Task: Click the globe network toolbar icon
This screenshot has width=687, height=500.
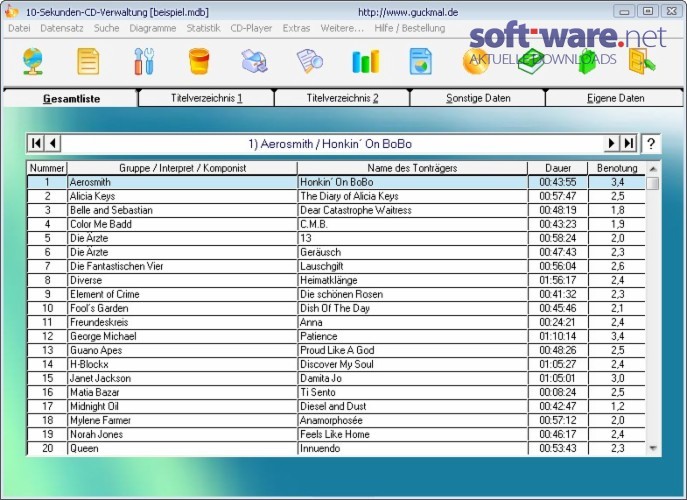Action: coord(33,61)
